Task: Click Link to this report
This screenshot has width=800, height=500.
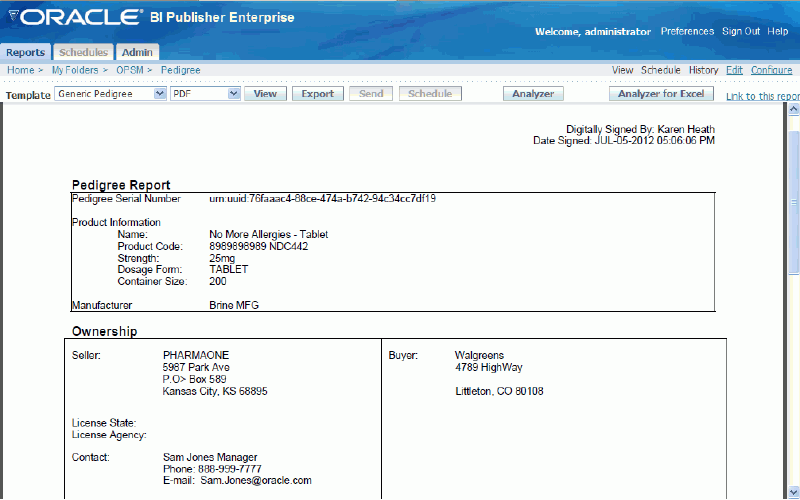Action: (763, 96)
